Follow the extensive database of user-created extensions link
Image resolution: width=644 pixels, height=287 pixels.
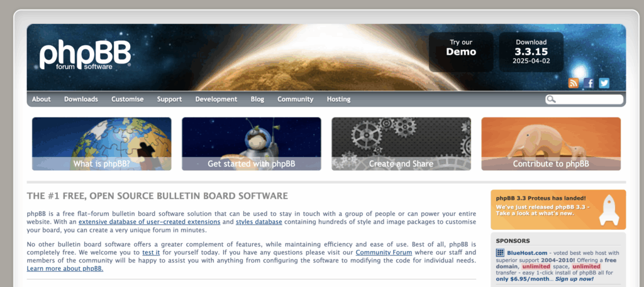click(x=150, y=222)
